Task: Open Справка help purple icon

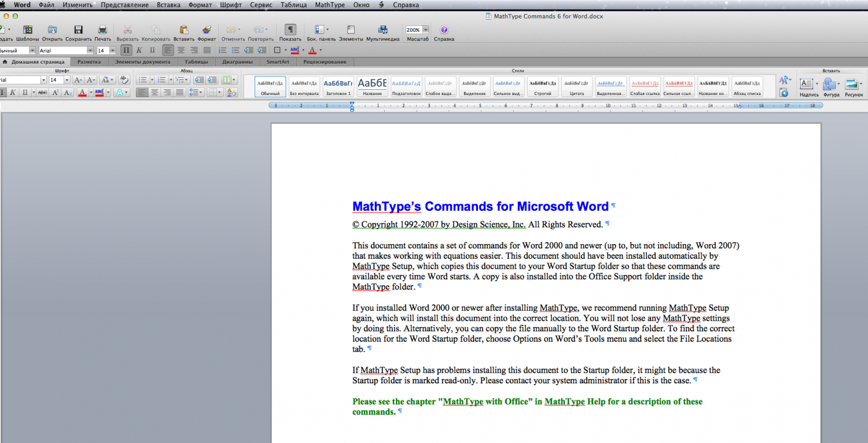Action: 444,30
